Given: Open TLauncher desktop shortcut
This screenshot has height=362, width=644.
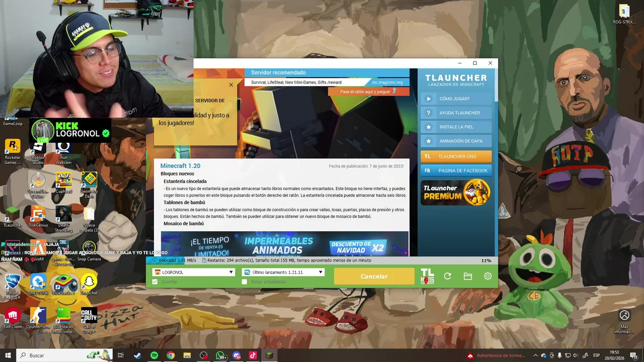Looking at the screenshot, I should pos(13,217).
